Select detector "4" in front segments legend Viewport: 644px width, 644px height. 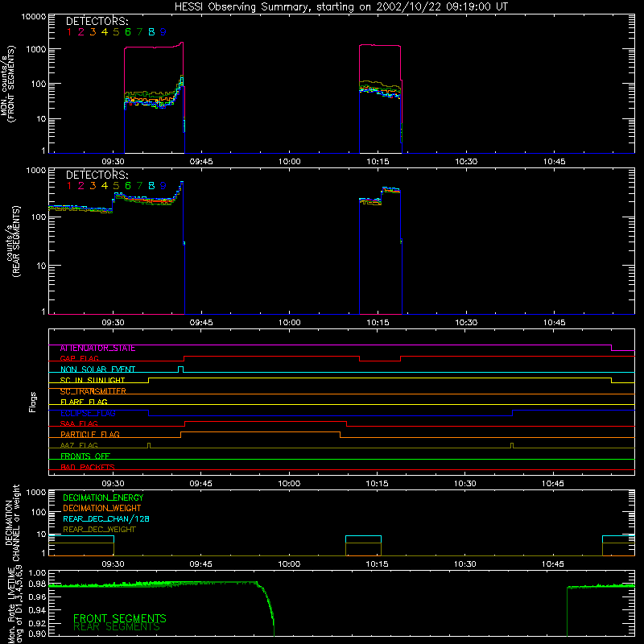[x=105, y=32]
